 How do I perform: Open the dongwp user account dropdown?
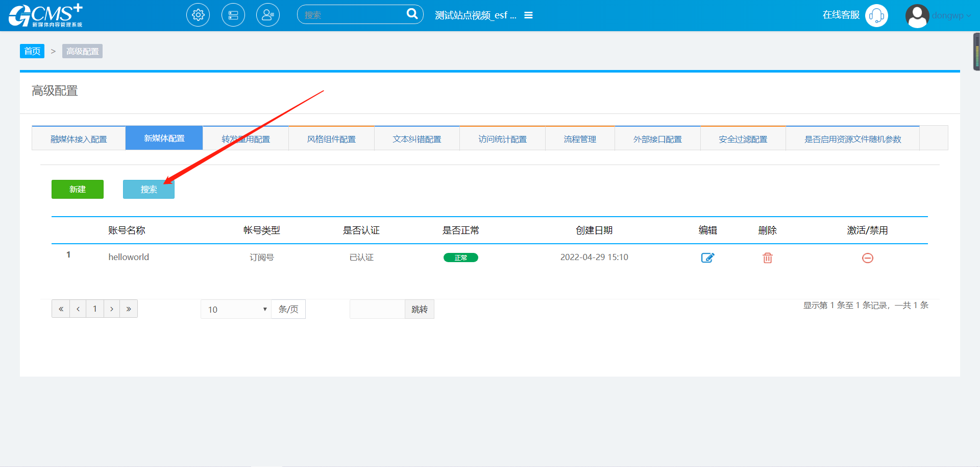pos(950,16)
